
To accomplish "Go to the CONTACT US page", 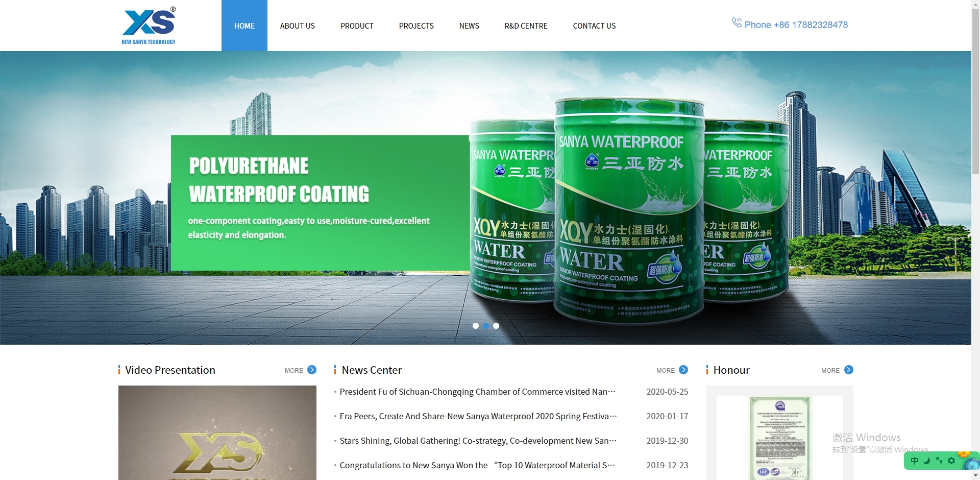I will 594,26.
